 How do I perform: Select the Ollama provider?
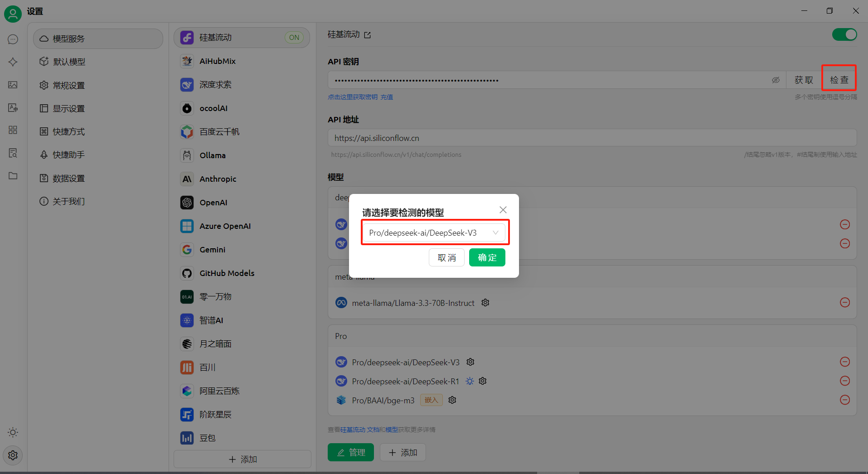pos(242,155)
